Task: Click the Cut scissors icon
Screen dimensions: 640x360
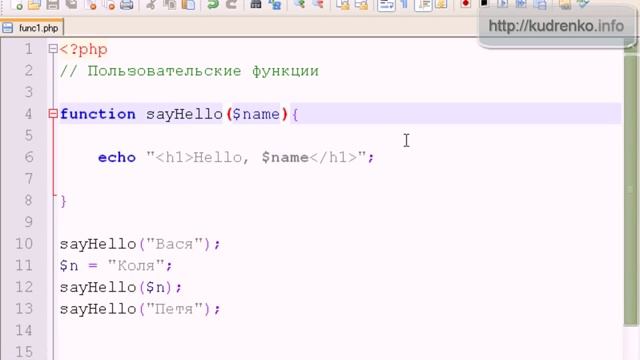Action: click(151, 4)
